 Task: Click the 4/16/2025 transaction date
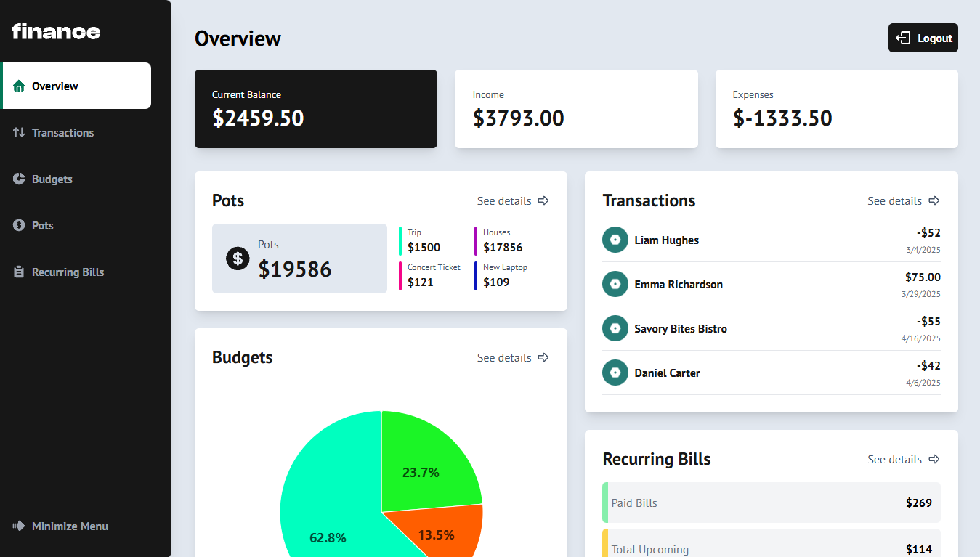pos(921,338)
